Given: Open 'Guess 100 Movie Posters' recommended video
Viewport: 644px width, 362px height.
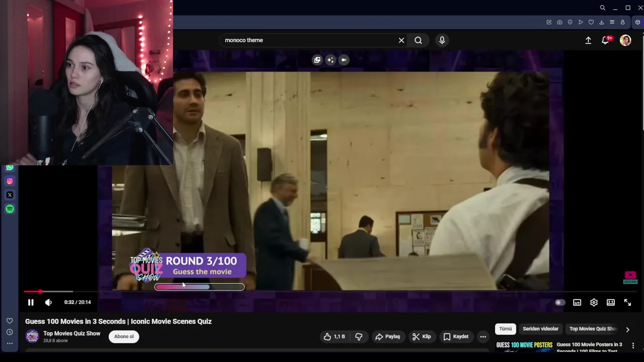Looking at the screenshot, I should 589,347.
